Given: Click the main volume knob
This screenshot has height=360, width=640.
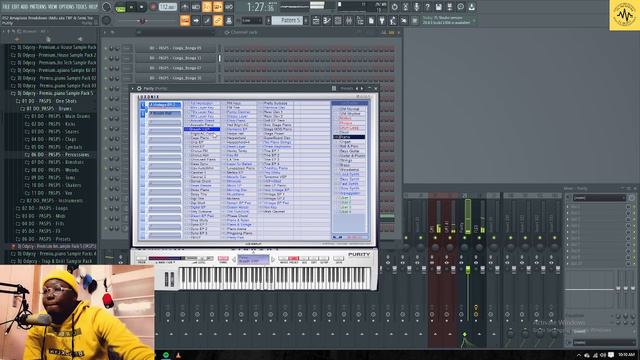Looking at the screenshot, I should [107, 7].
